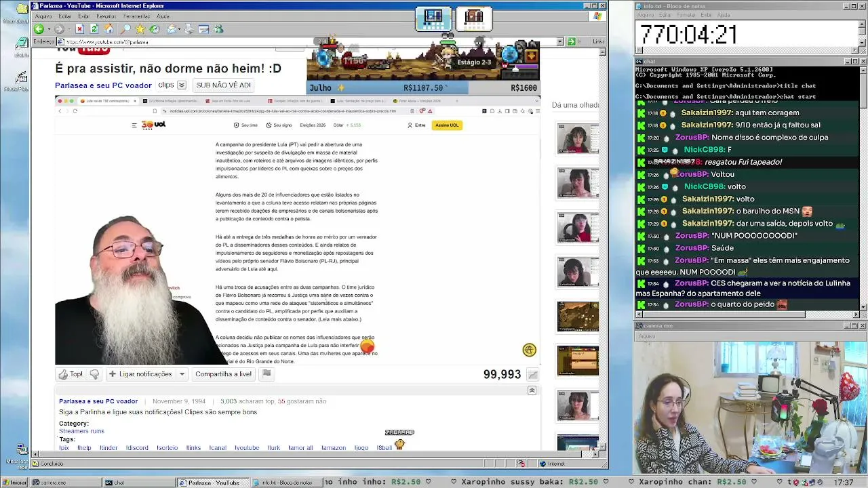Image resolution: width=868 pixels, height=488 pixels.
Task: Click the Messenger icon in IE toolbar
Action: pos(218,29)
